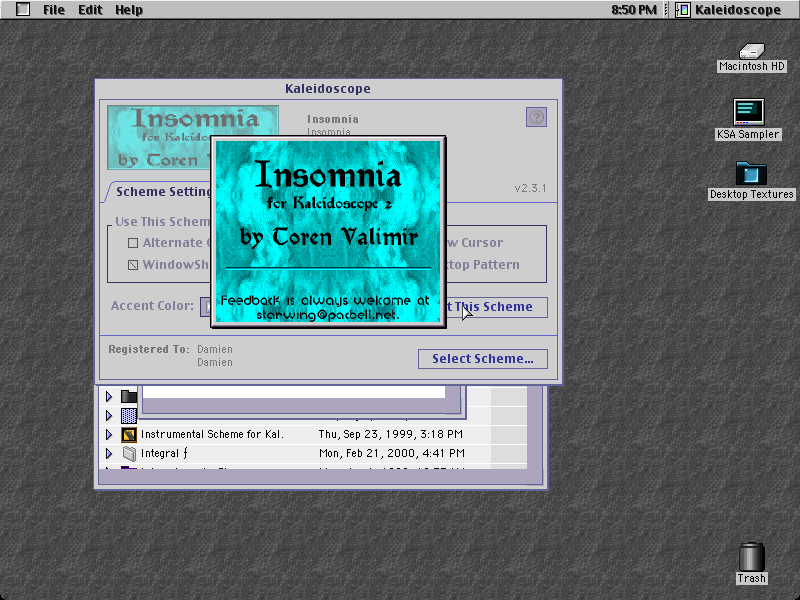Click the Select Scheme... button

(x=483, y=359)
